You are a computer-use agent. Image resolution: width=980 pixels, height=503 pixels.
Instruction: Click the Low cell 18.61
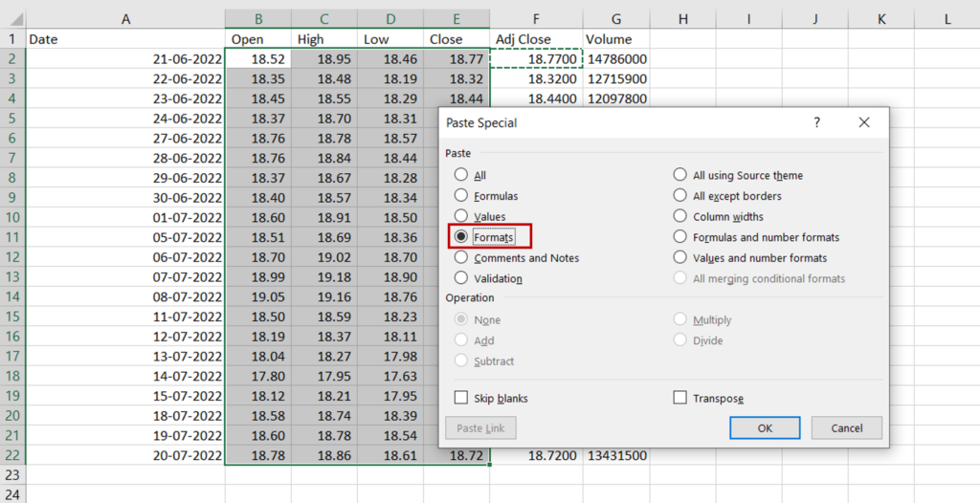pos(390,455)
